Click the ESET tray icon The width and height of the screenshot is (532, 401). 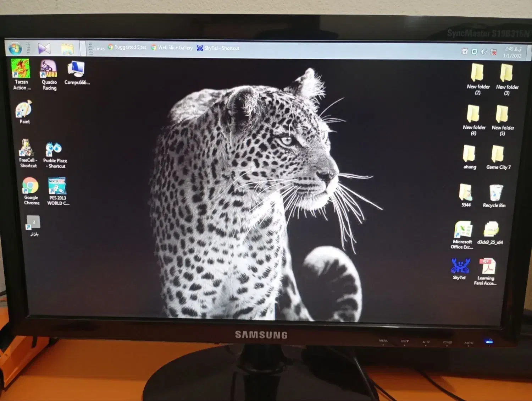(474, 51)
